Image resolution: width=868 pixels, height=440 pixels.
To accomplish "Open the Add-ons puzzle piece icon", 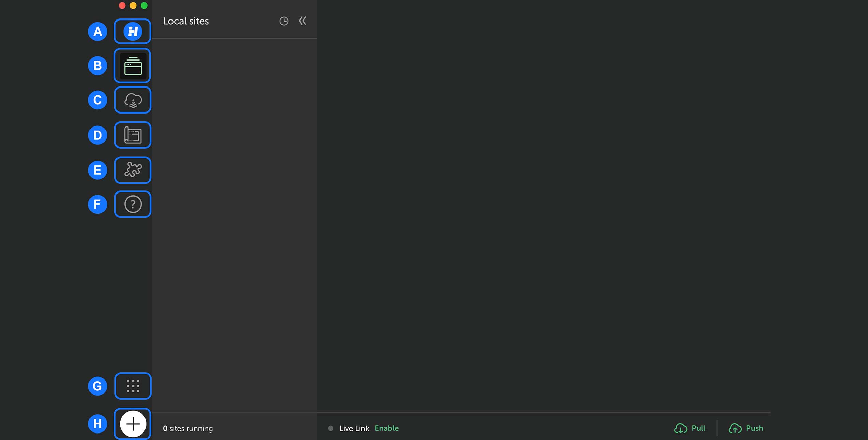I will click(133, 170).
